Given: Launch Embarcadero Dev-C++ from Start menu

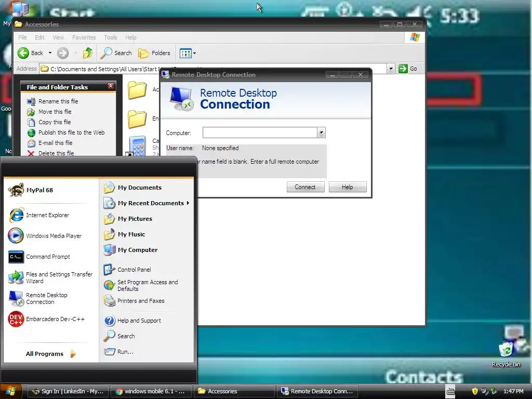Looking at the screenshot, I should (46, 320).
